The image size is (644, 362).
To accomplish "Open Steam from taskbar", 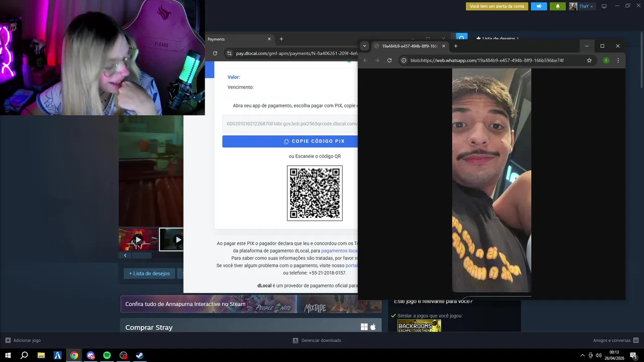I will (x=140, y=355).
